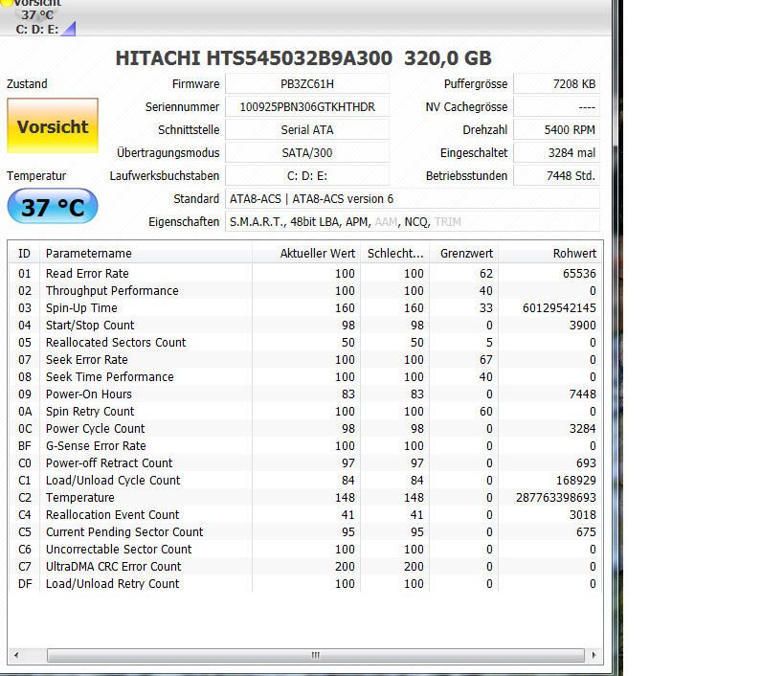Click the left arrow of horizontal scrollbar
The image size is (784, 676).
pos(16,655)
